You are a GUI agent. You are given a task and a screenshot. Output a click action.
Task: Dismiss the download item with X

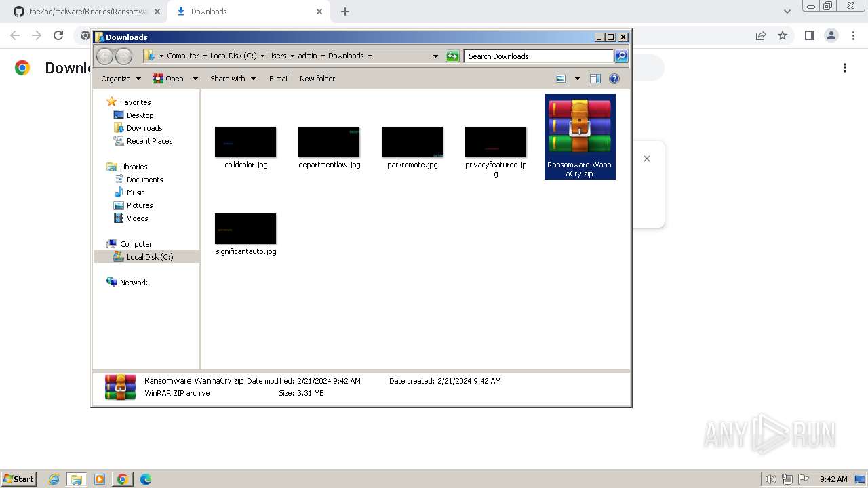click(647, 159)
